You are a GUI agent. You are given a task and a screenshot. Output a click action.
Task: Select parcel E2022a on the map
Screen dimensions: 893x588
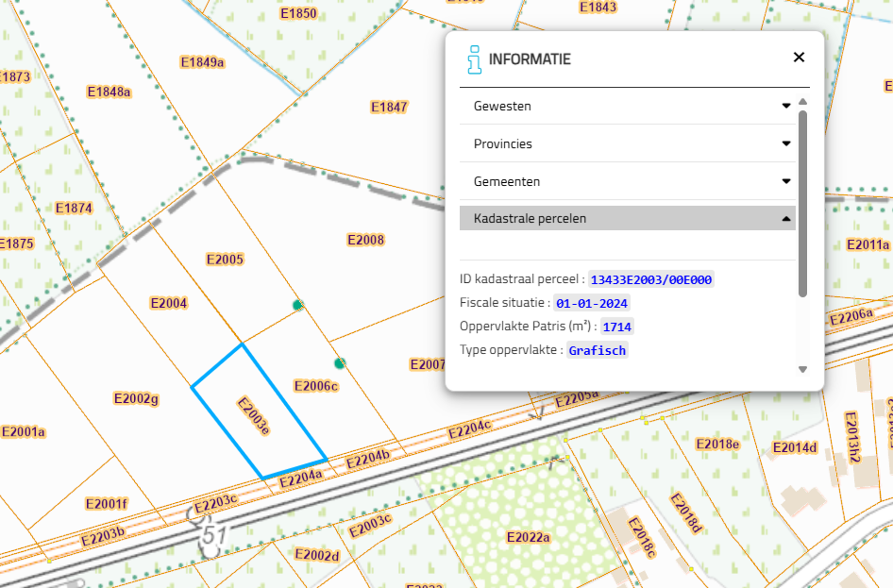click(528, 538)
